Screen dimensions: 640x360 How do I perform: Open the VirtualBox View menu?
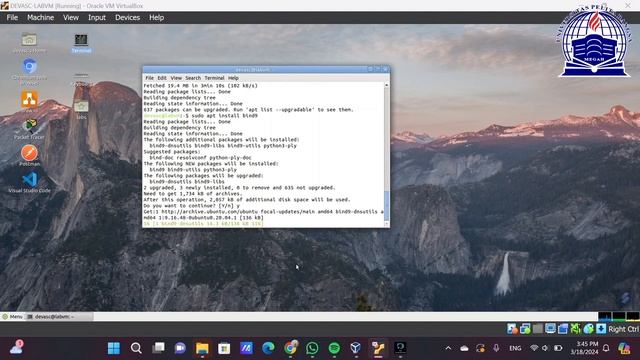pyautogui.click(x=71, y=18)
